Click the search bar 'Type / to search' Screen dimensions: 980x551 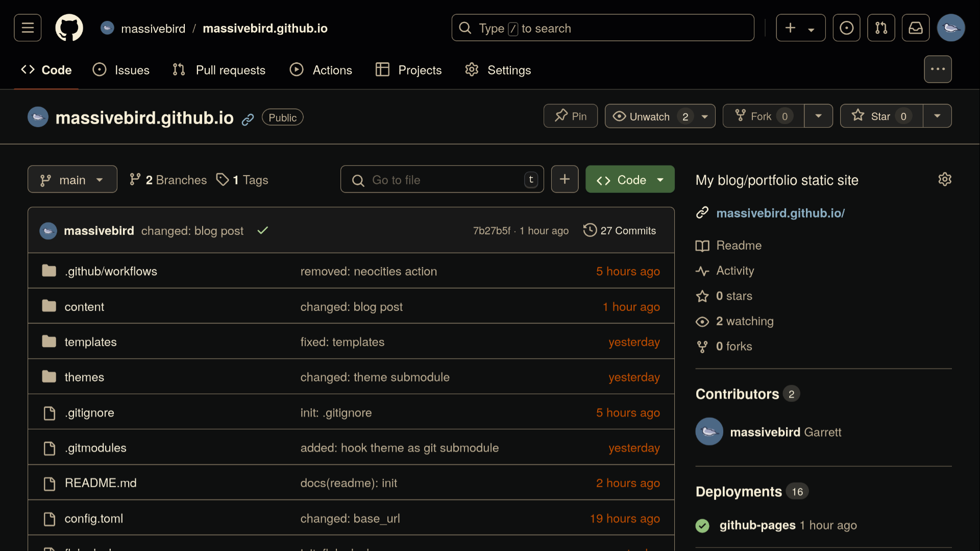click(x=603, y=28)
